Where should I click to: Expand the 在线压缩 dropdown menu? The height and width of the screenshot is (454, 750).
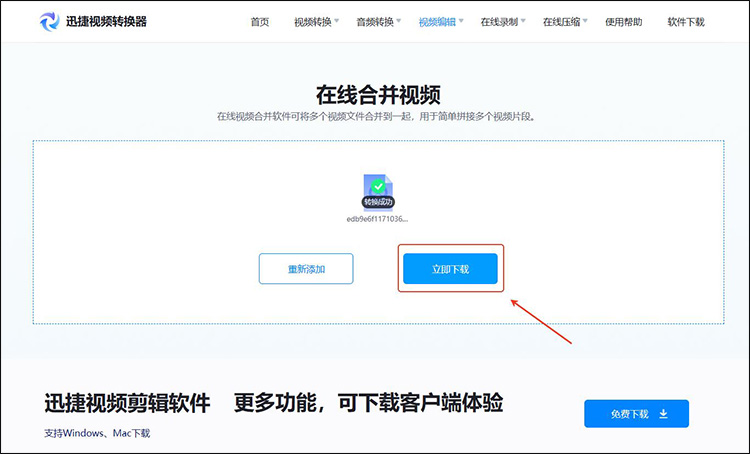pos(565,22)
